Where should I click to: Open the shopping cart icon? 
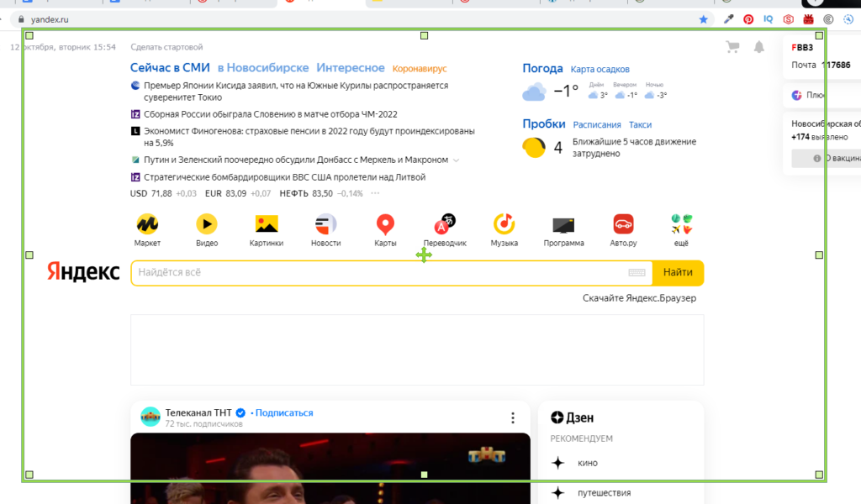tap(732, 47)
